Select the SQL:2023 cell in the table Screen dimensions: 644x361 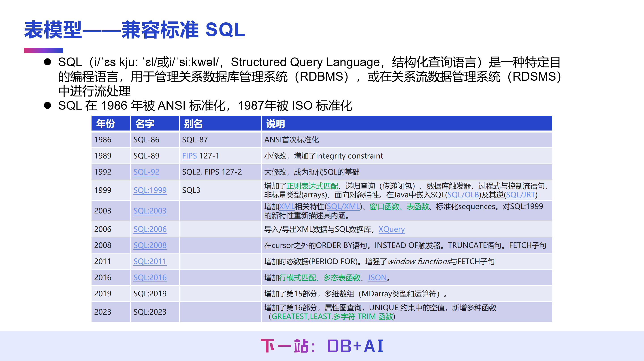150,312
